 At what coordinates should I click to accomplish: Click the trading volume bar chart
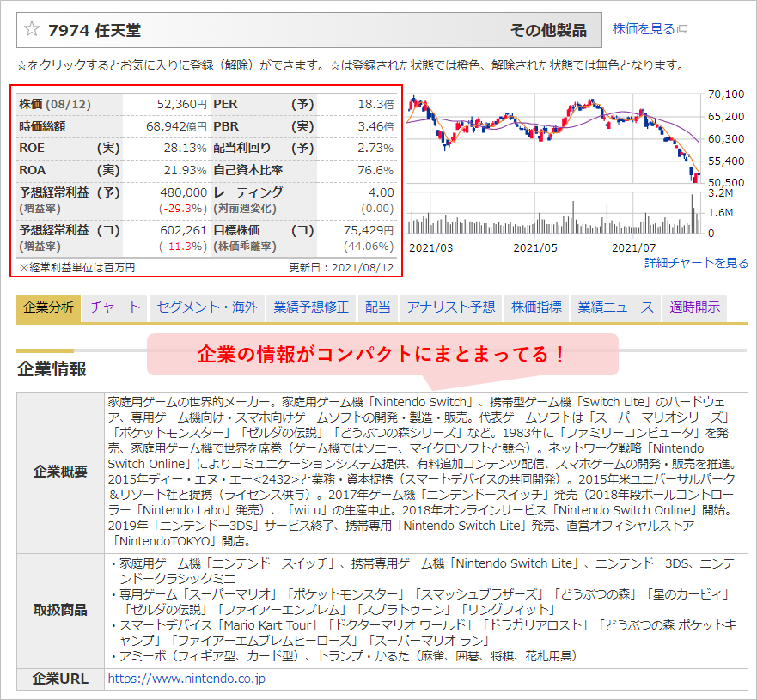point(554,214)
